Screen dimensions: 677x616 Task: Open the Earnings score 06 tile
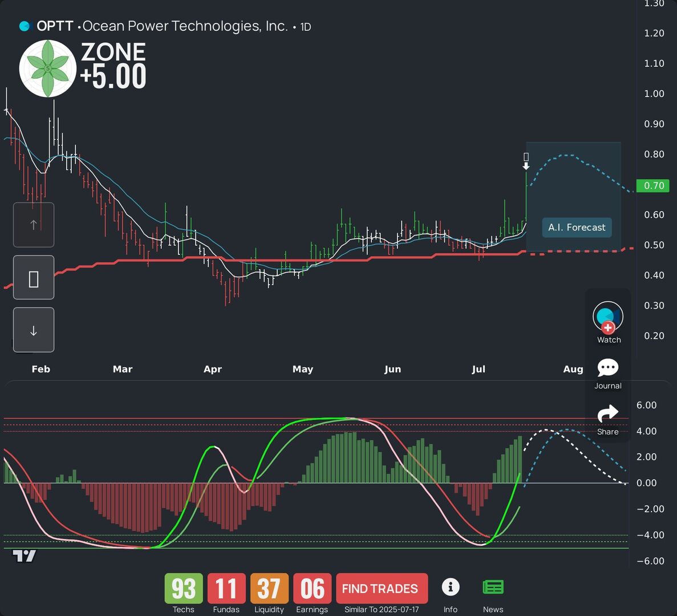[312, 589]
